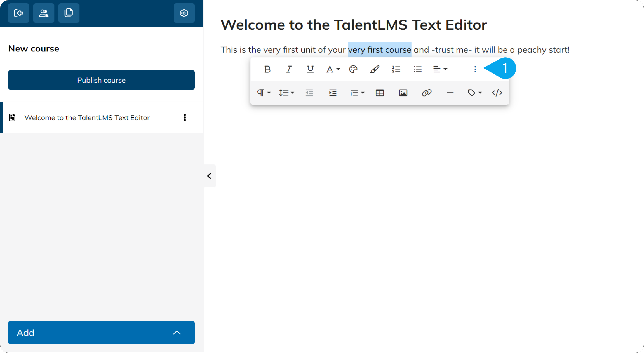Toggle underline on selected text
The width and height of the screenshot is (644, 353).
(x=310, y=69)
